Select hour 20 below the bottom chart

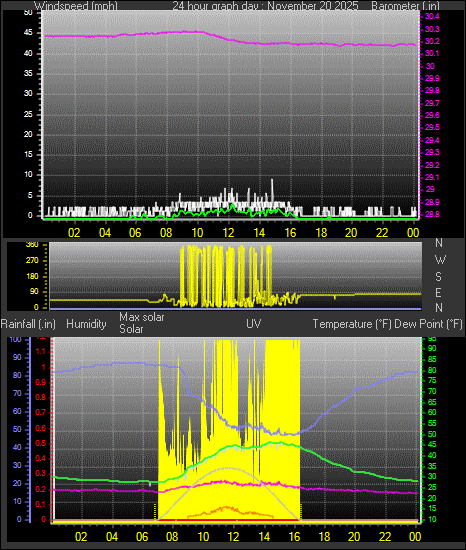(x=354, y=537)
